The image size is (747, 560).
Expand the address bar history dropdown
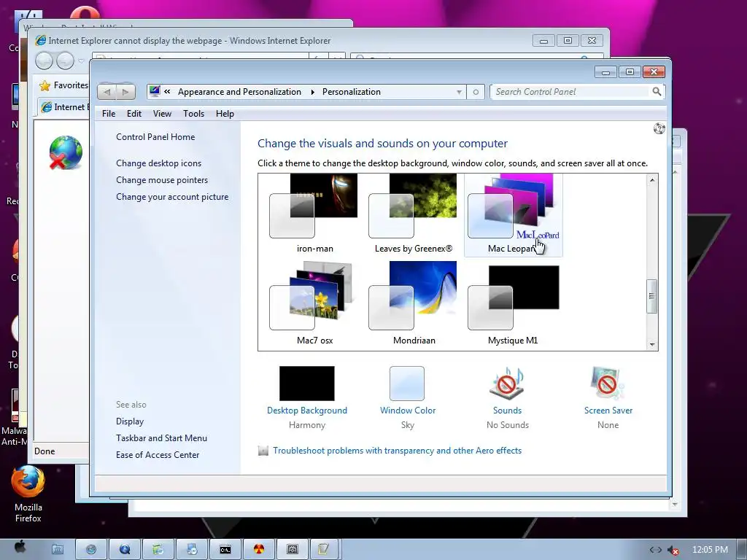point(460,92)
